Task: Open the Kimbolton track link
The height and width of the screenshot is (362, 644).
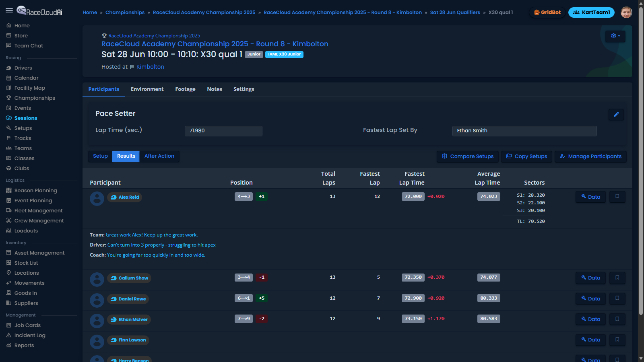Action: click(151, 67)
